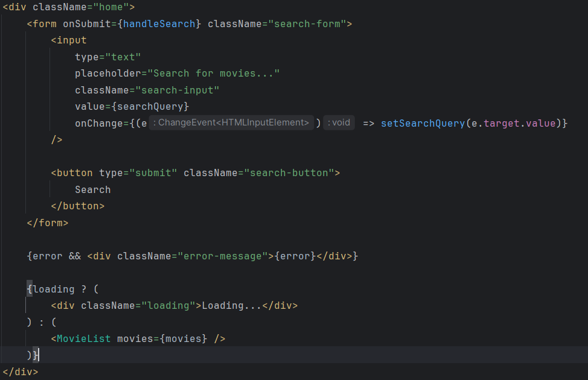Click the type="submit" button attribute
The height and width of the screenshot is (380, 588).
138,173
